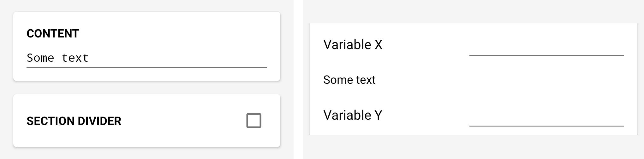Click the space between Variable Y label and field
This screenshot has width=644, height=159.
click(x=426, y=115)
